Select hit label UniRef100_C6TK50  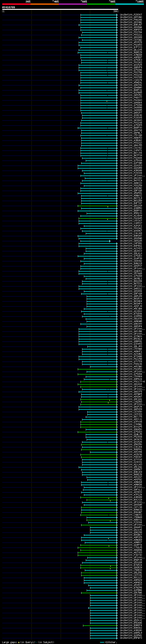pos(131,412)
